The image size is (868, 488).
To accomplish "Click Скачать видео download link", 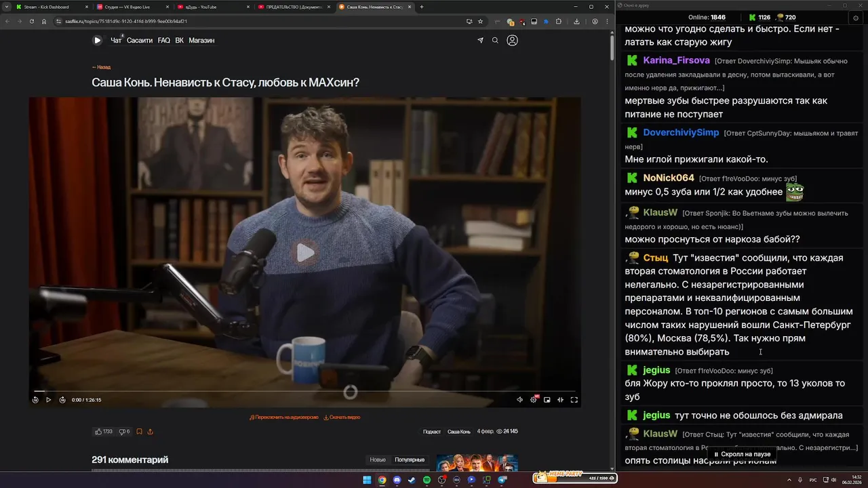I will click(x=342, y=418).
